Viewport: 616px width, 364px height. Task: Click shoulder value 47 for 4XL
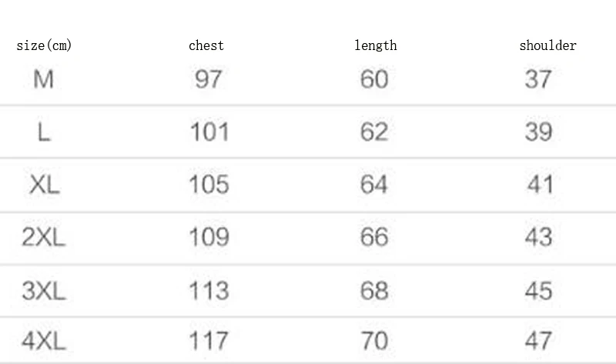coord(538,340)
